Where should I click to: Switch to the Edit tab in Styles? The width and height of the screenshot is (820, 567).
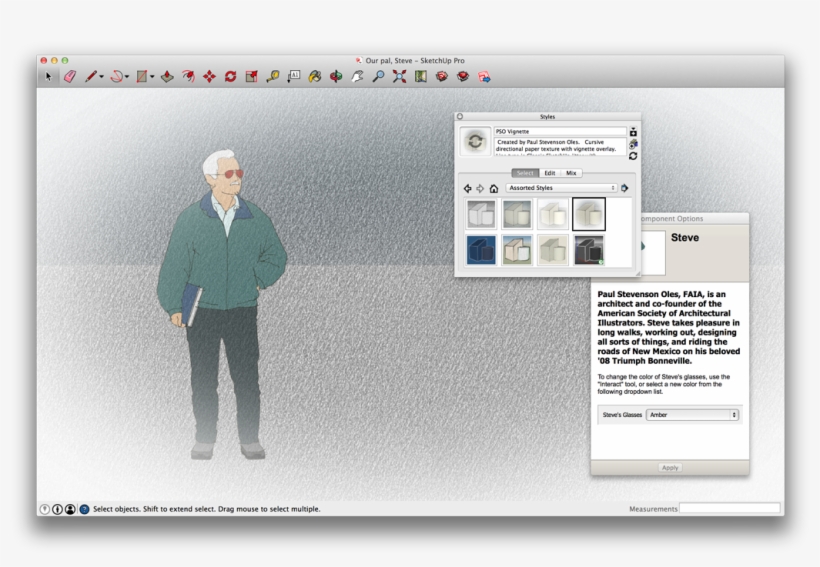pyautogui.click(x=550, y=173)
